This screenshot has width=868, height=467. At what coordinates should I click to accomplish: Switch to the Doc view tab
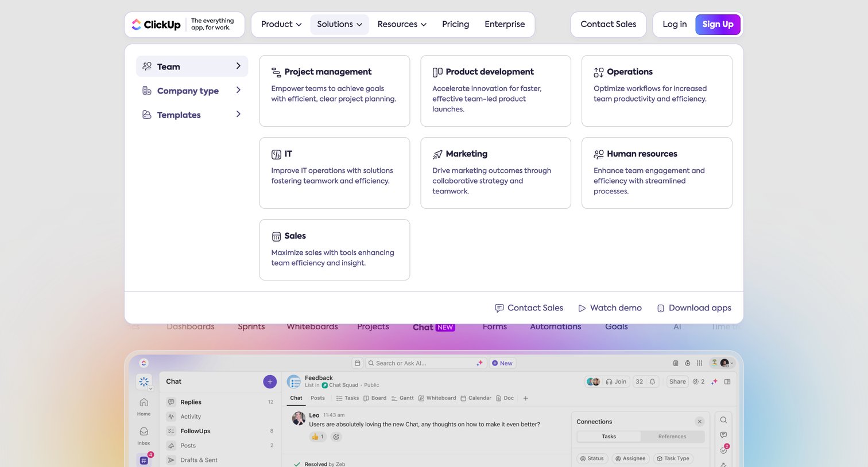click(505, 398)
